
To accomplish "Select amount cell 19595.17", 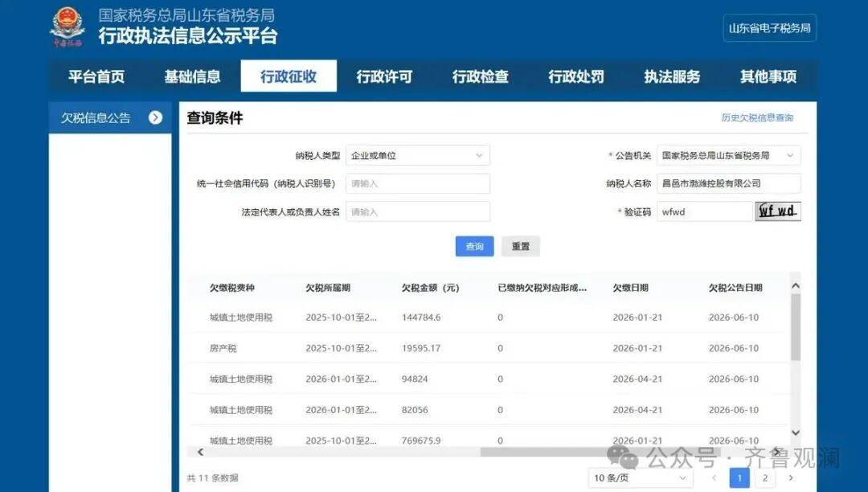I will click(420, 349).
